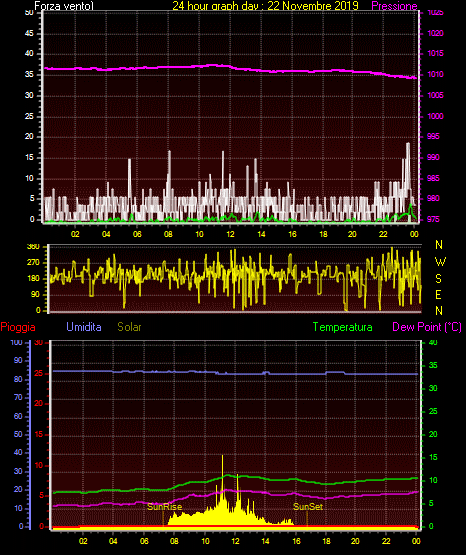The image size is (466, 555).
Task: Click humidity axis value 90
Action: pos(18,360)
